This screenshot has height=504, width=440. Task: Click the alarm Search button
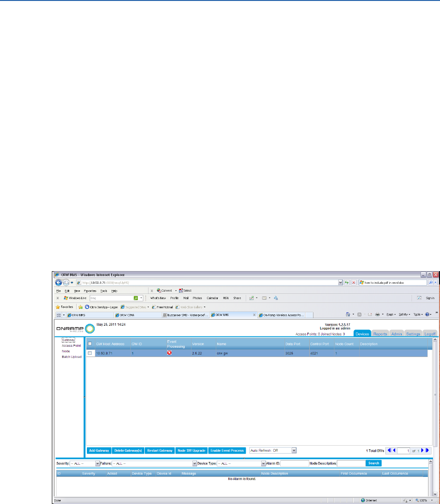pyautogui.click(x=374, y=463)
